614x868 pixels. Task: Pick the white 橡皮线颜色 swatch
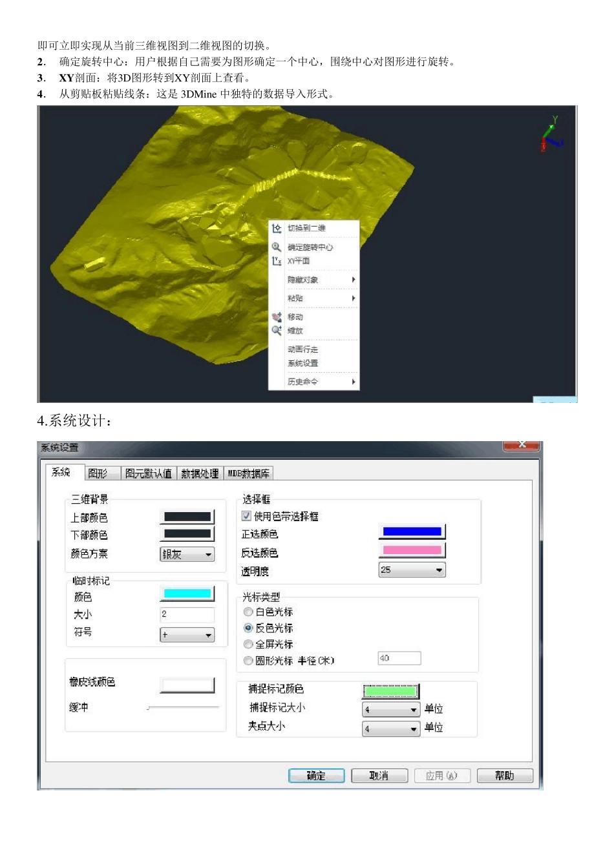point(187,685)
